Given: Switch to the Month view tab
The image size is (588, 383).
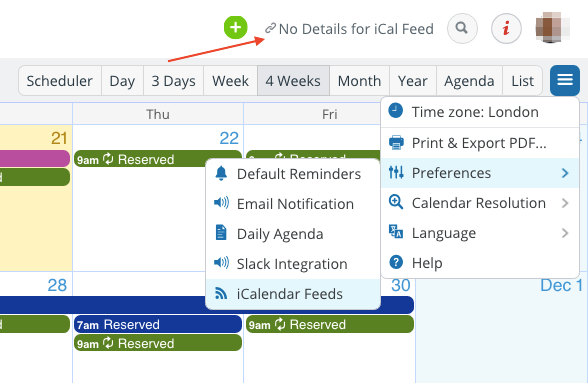Looking at the screenshot, I should pos(359,81).
